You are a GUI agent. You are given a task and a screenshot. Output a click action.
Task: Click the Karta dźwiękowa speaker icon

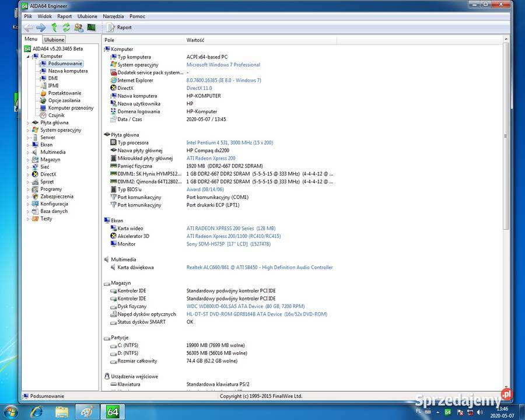114,267
